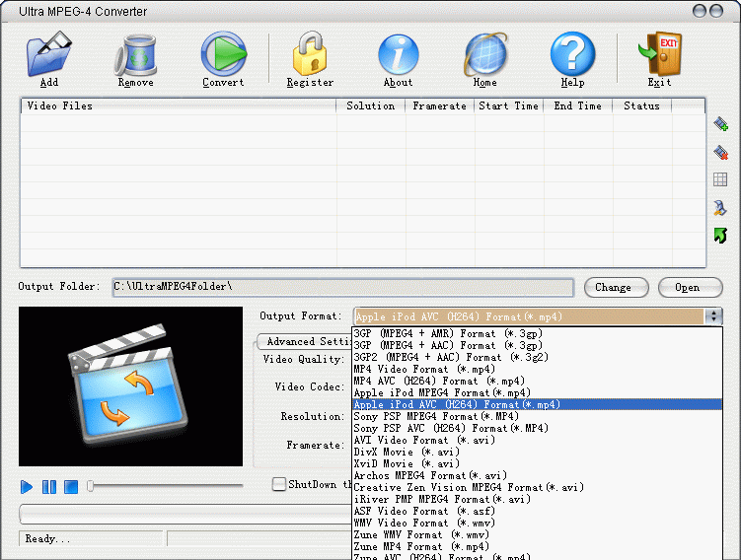Start conversion with the Convert icon
Viewport: 741px width, 560px height.
click(x=224, y=54)
